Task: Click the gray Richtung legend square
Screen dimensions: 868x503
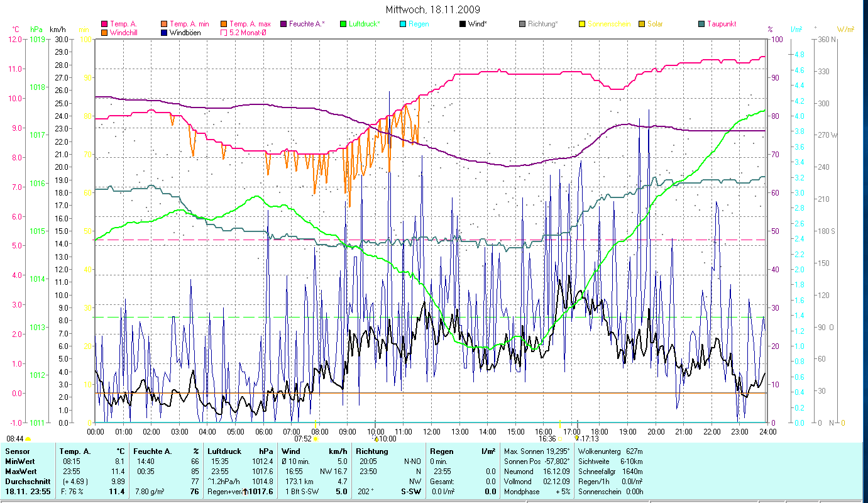Action: tap(522, 24)
